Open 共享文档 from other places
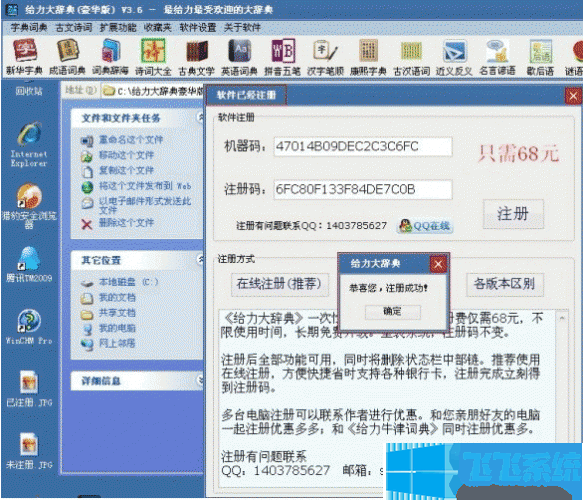 (117, 313)
